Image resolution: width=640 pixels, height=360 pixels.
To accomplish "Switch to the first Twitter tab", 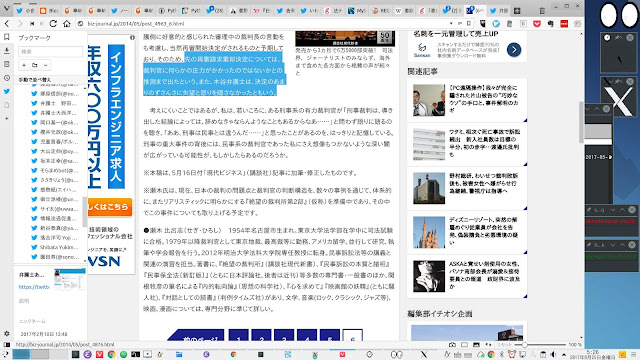I will [x=25, y=11].
